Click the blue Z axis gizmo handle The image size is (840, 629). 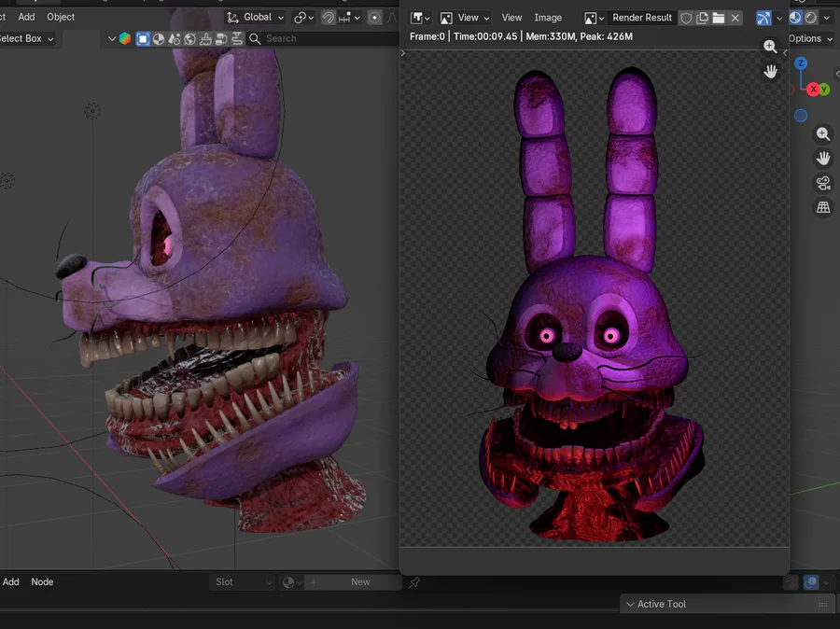(x=801, y=63)
